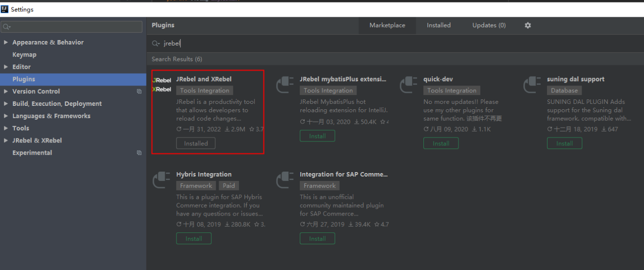Click the settings search magnifier icon
Viewport: 644px width, 270px height.
tap(6, 27)
